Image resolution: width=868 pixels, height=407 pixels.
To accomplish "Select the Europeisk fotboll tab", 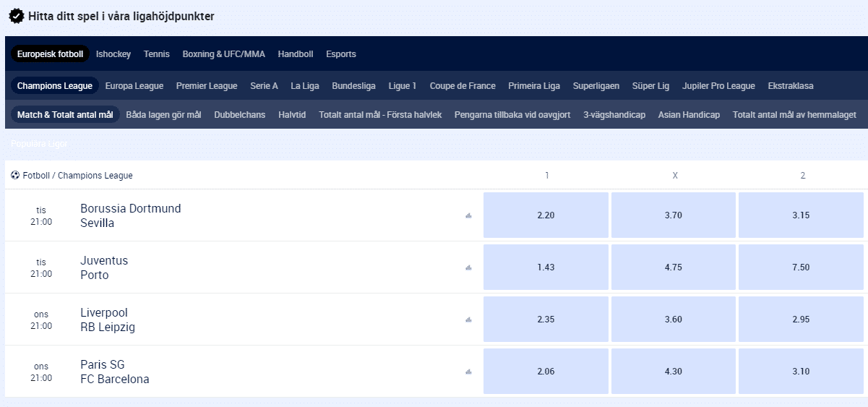I will [50, 54].
